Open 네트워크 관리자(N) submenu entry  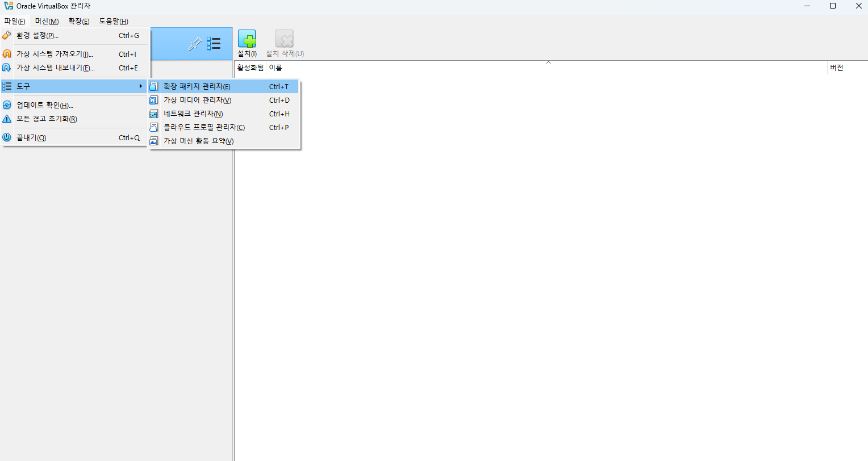point(224,114)
